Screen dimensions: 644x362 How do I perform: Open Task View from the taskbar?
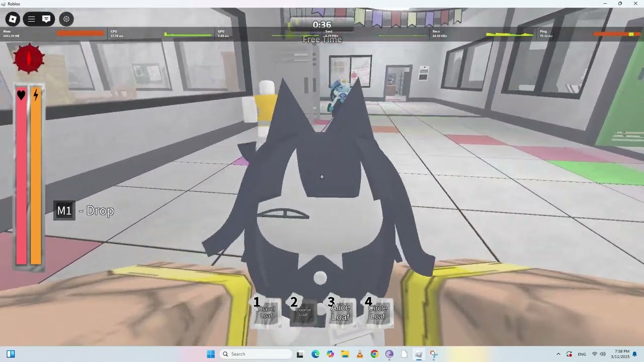[300, 354]
